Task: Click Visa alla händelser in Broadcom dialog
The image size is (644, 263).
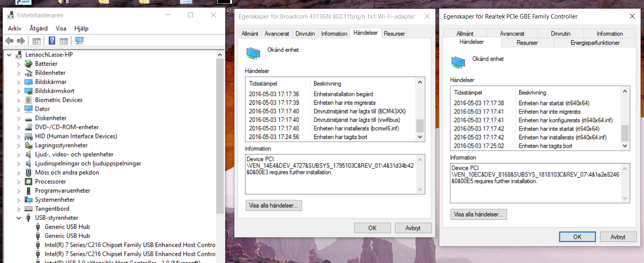Action: (274, 205)
